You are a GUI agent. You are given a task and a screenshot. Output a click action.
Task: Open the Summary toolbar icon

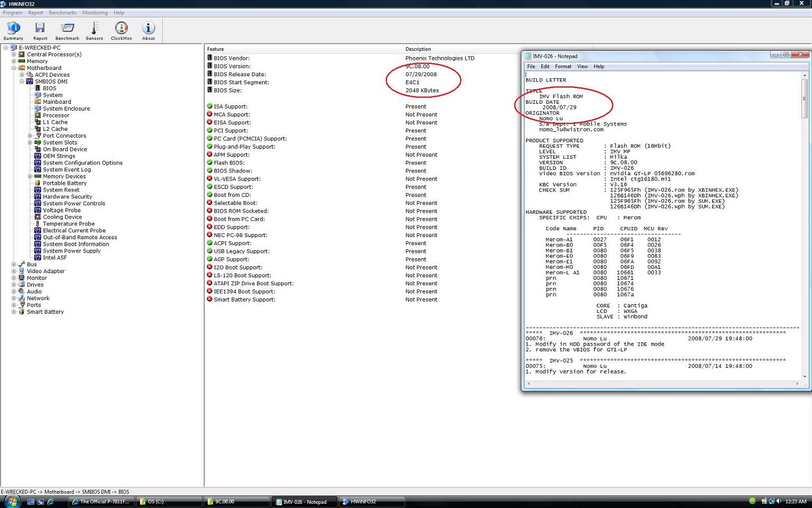13,31
